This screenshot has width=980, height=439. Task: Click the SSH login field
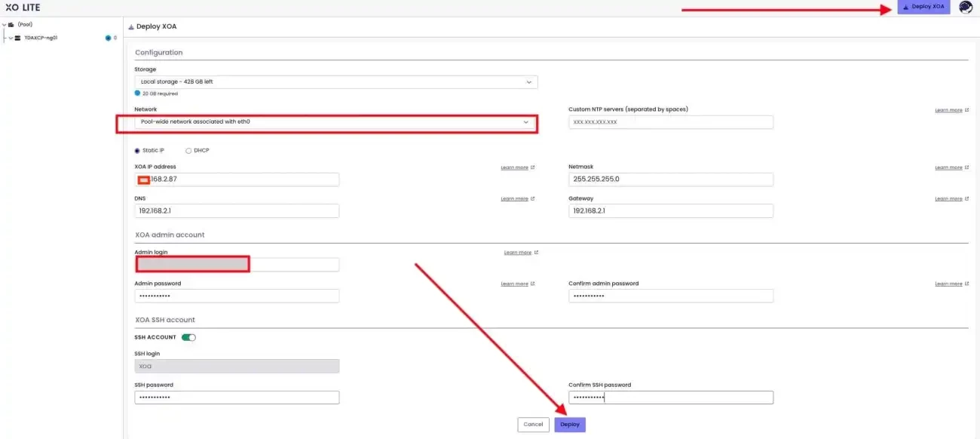[237, 366]
